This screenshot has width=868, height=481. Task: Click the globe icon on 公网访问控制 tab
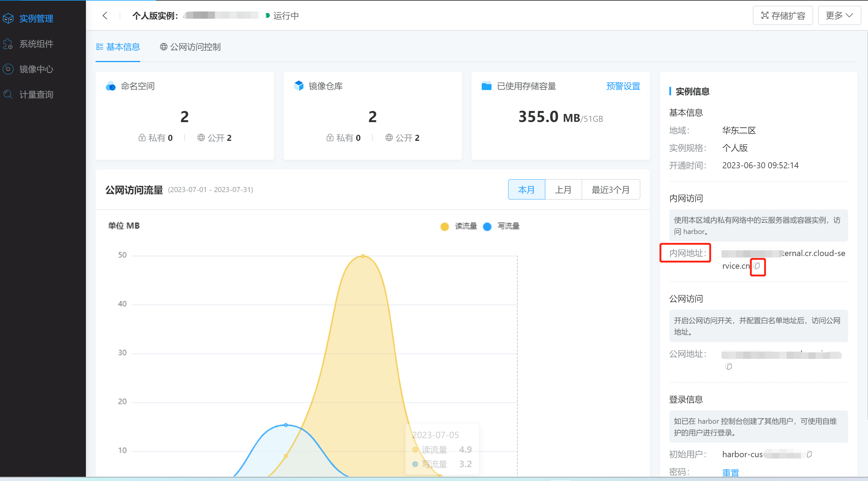click(x=163, y=47)
